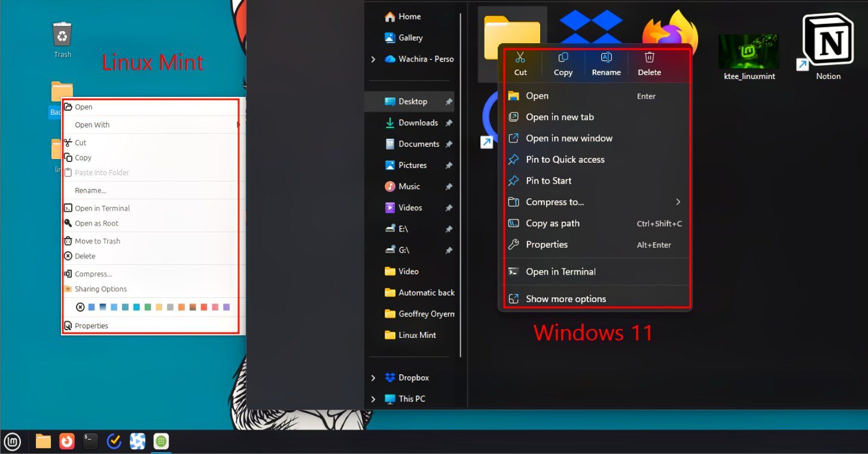868x454 pixels.
Task: Pick the green color swatch in Mint menu
Action: pyautogui.click(x=148, y=306)
